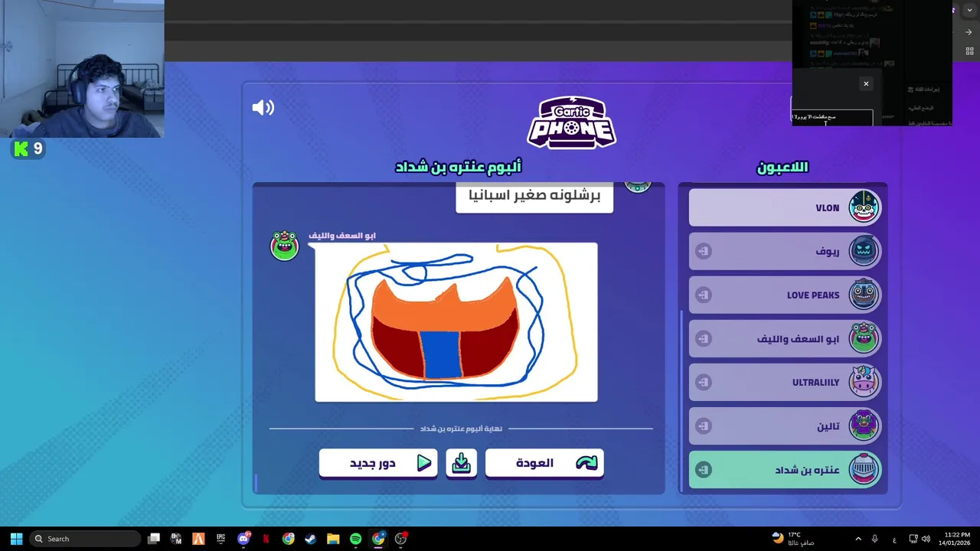Show hidden system tray icons
This screenshot has width=980, height=551.
coord(858,539)
